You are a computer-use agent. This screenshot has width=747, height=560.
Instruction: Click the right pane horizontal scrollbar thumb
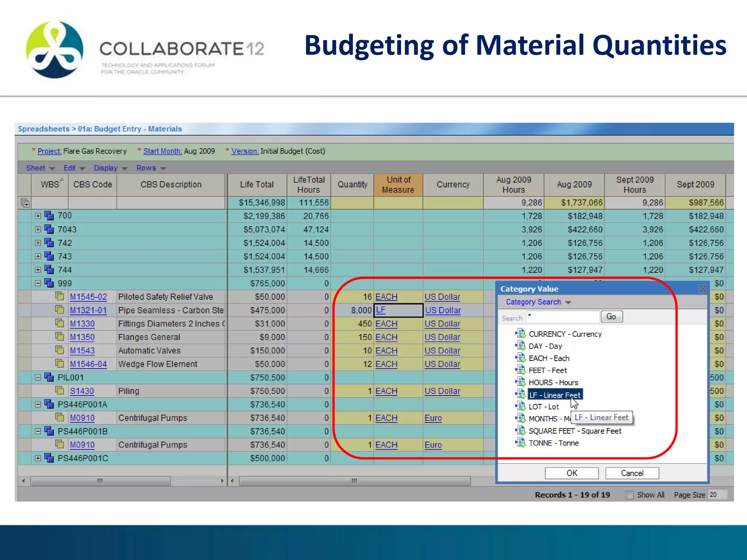coord(355,481)
